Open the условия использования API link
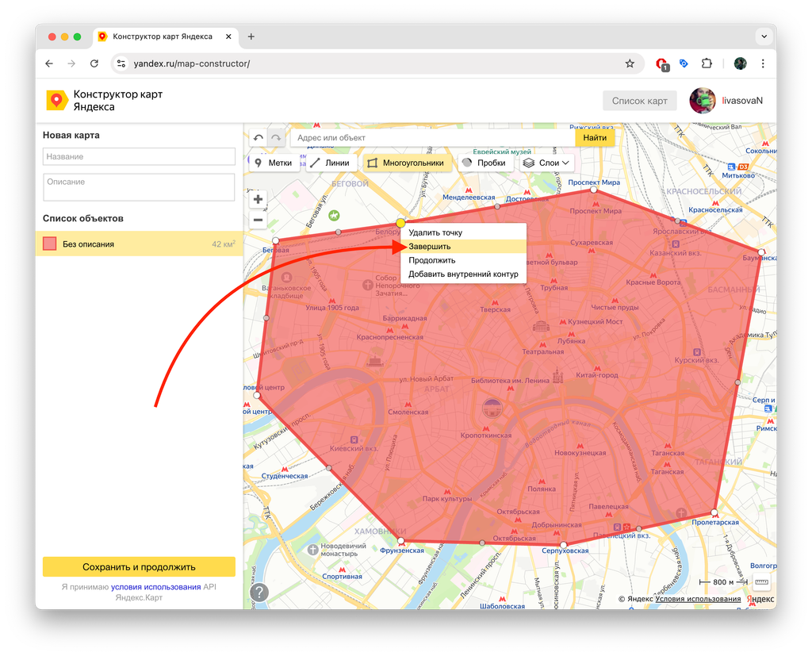Screen dimensions: 812x656 (156, 587)
